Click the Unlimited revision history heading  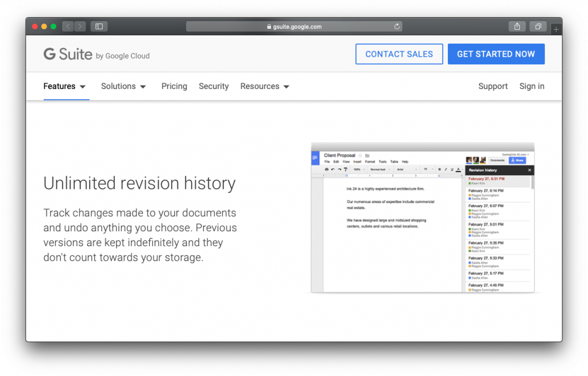(x=140, y=183)
